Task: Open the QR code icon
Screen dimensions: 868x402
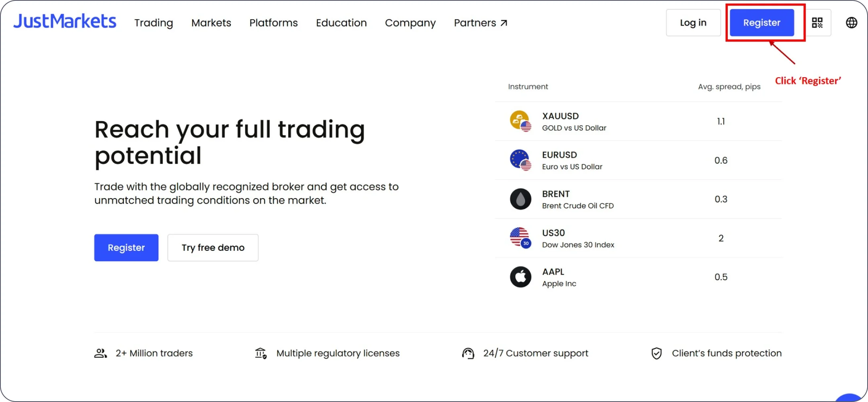Action: click(817, 23)
